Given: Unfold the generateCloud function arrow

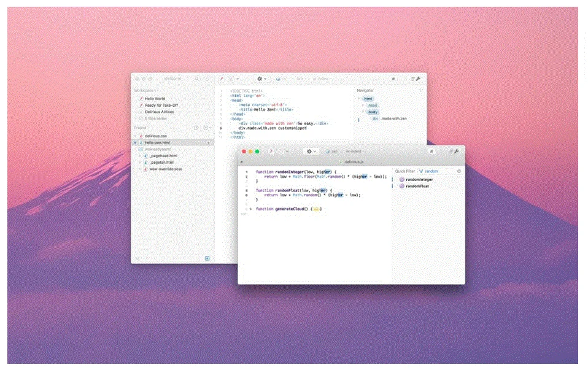Looking at the screenshot, I should coord(251,209).
